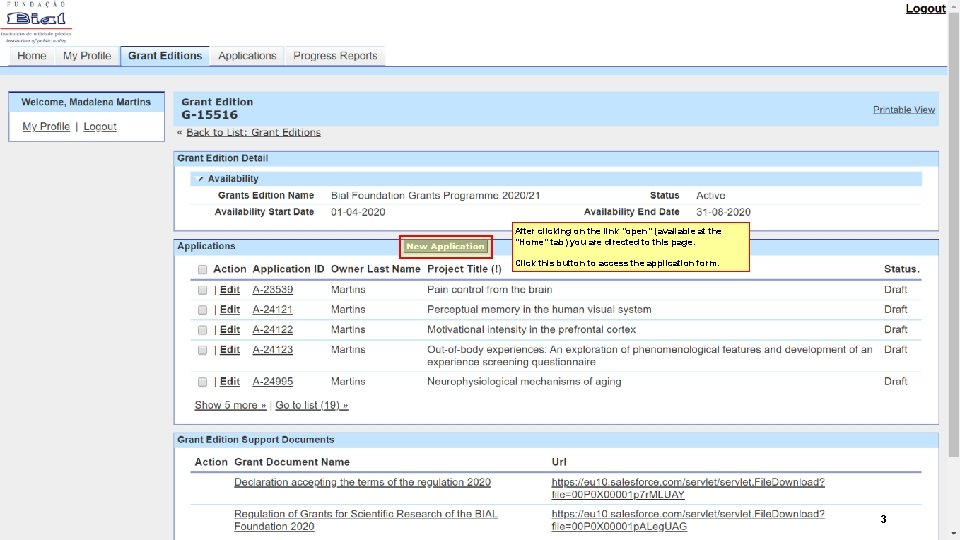The height and width of the screenshot is (540, 960).
Task: Select the Grant Editions tab
Action: (x=165, y=56)
